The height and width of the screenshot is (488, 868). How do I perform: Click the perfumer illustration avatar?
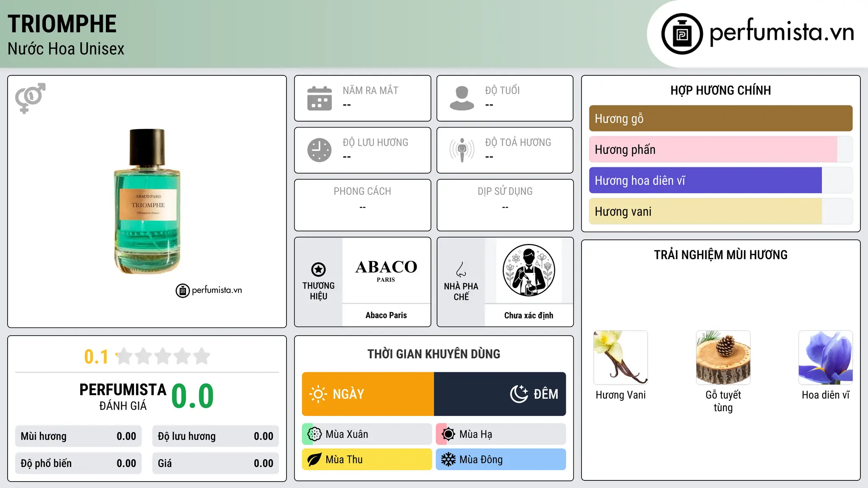coord(529,270)
